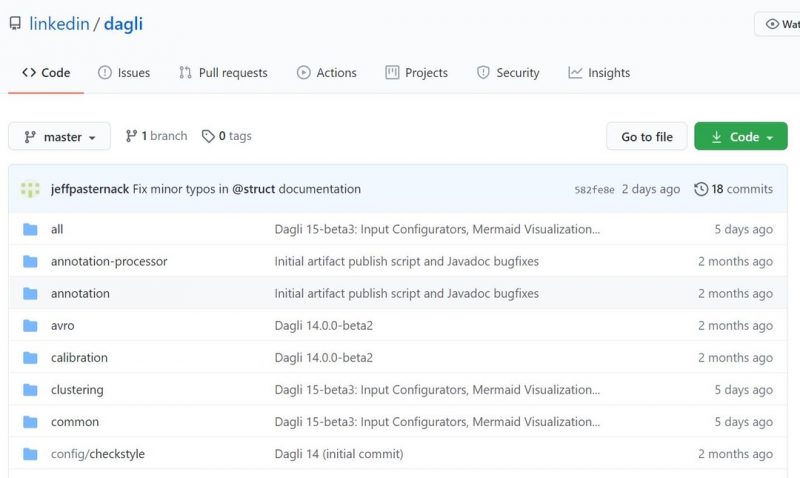
Task: Open the annotation-processor folder
Action: pyautogui.click(x=109, y=261)
